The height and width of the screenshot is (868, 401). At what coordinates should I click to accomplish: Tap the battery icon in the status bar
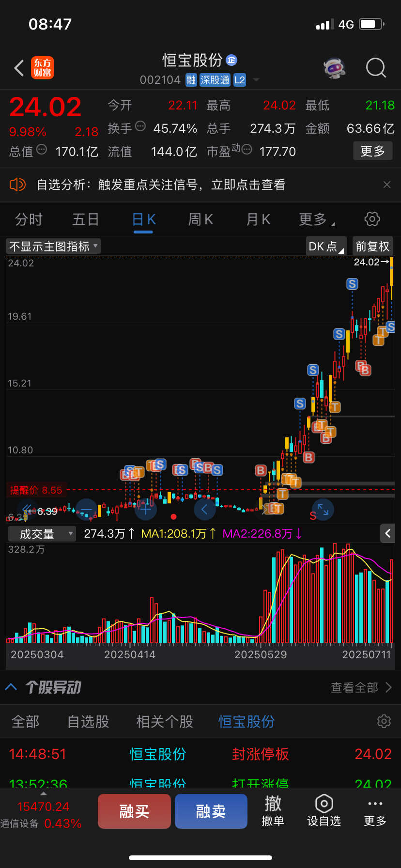(x=371, y=24)
